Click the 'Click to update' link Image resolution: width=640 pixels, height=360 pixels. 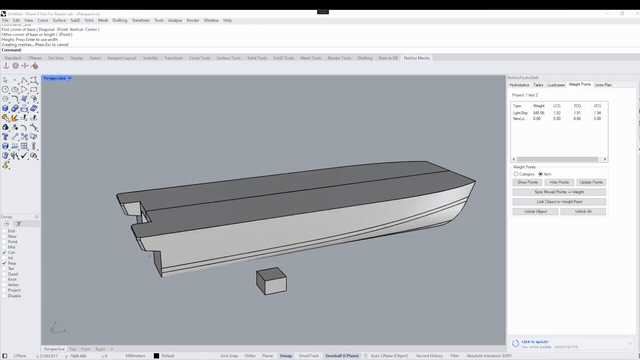click(x=535, y=342)
